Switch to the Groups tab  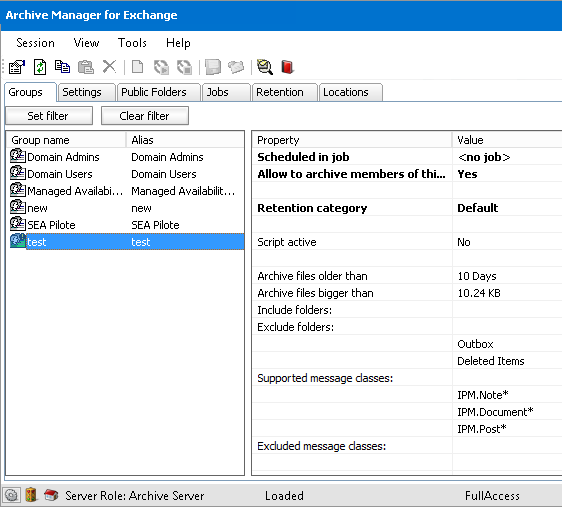(30, 92)
